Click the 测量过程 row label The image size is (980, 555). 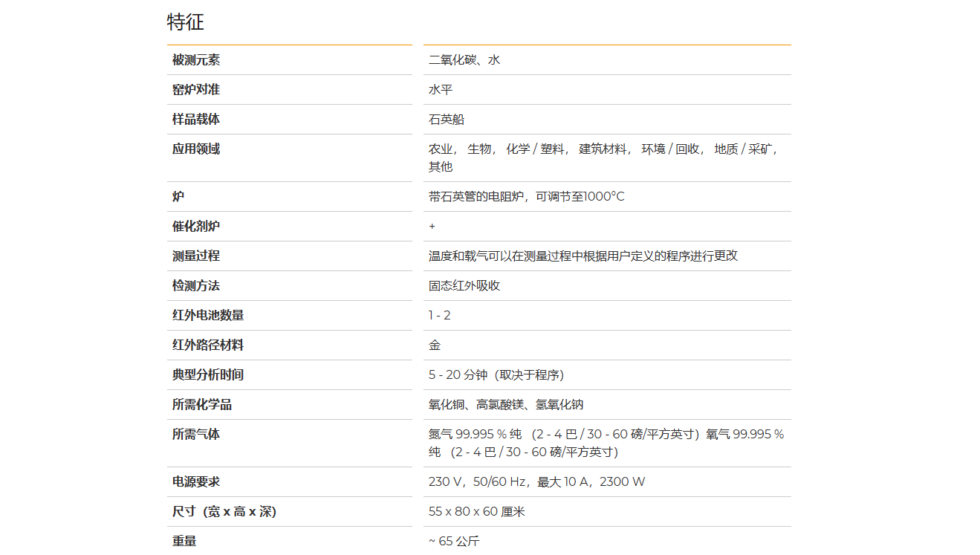click(x=195, y=256)
